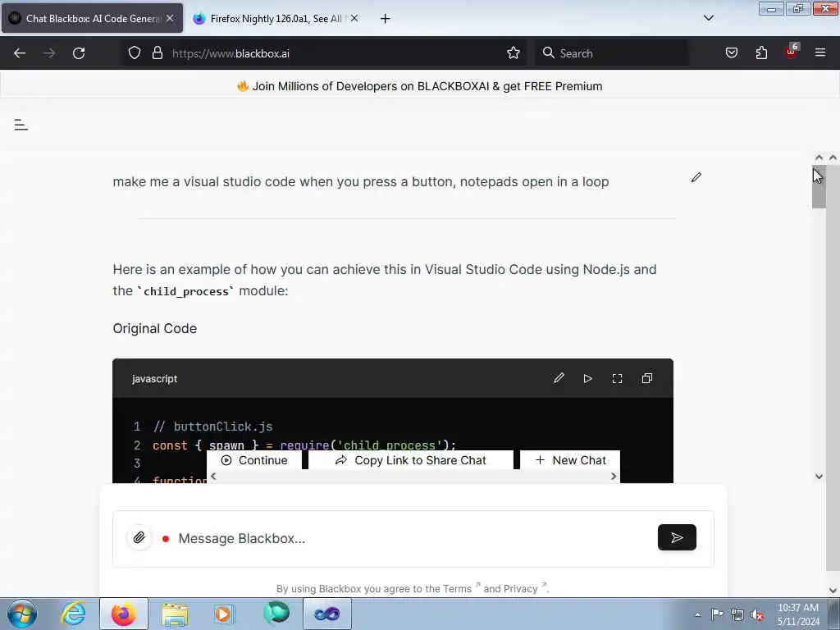Open the muted volume tray icon
This screenshot has height=630, width=840.
pos(757,615)
